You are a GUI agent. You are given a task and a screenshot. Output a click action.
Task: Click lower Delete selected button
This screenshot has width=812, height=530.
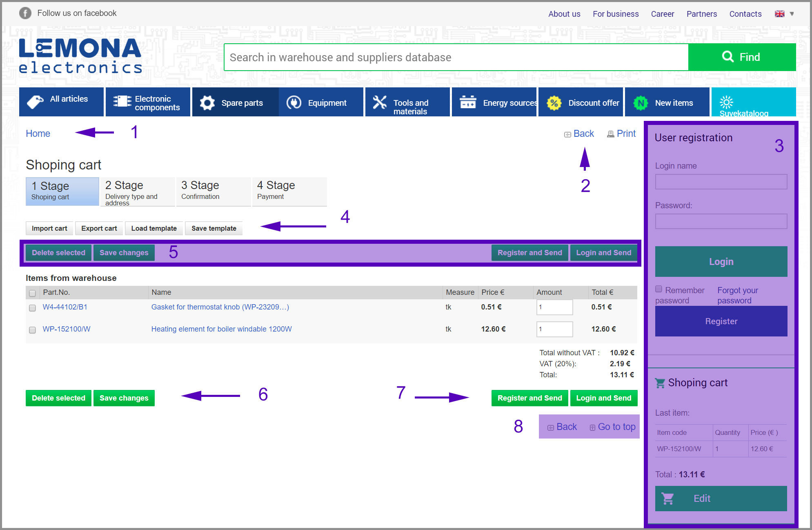click(x=58, y=398)
